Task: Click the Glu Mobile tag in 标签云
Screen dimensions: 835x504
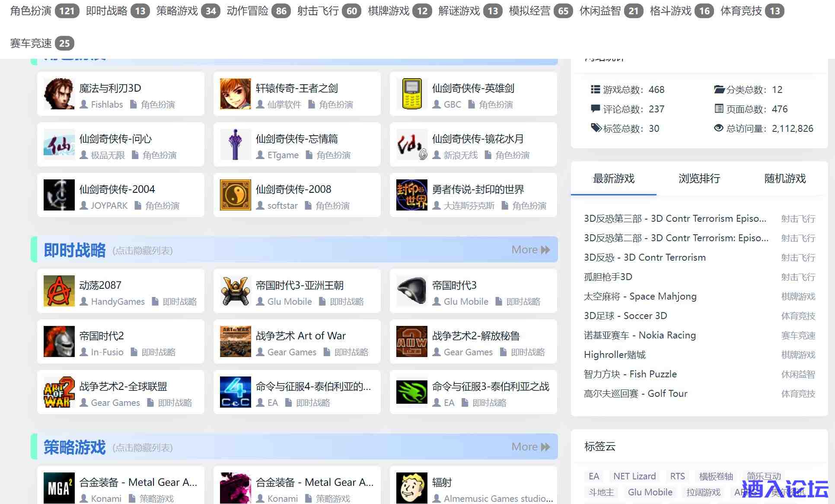Action: [650, 492]
